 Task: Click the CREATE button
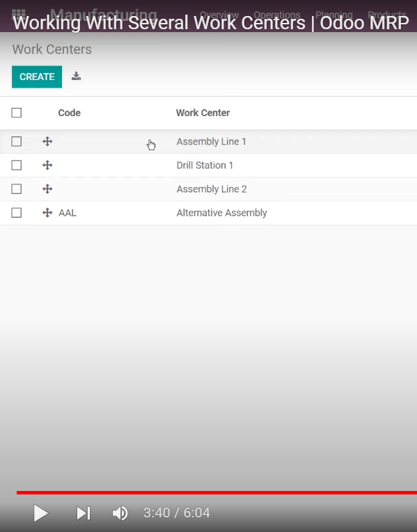37,76
